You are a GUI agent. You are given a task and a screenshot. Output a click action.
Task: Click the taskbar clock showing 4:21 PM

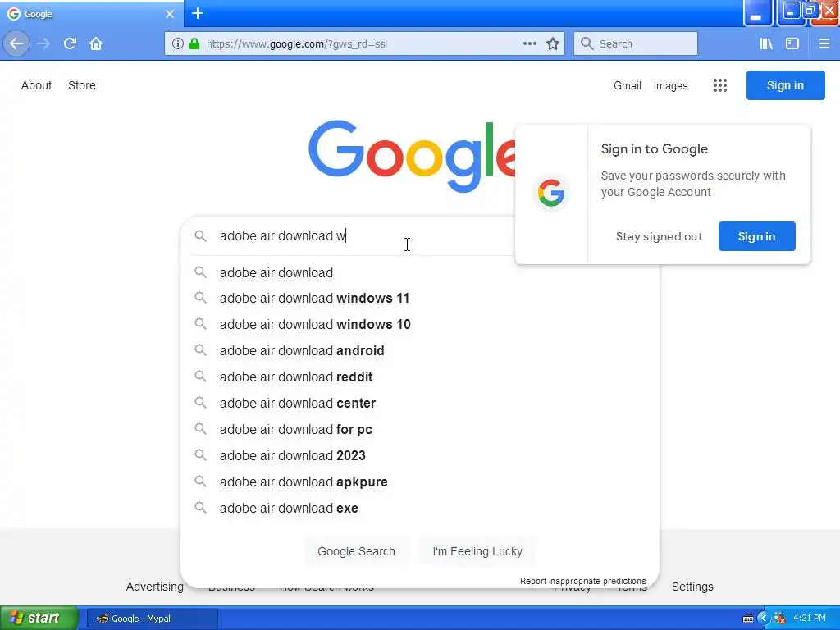[810, 619]
